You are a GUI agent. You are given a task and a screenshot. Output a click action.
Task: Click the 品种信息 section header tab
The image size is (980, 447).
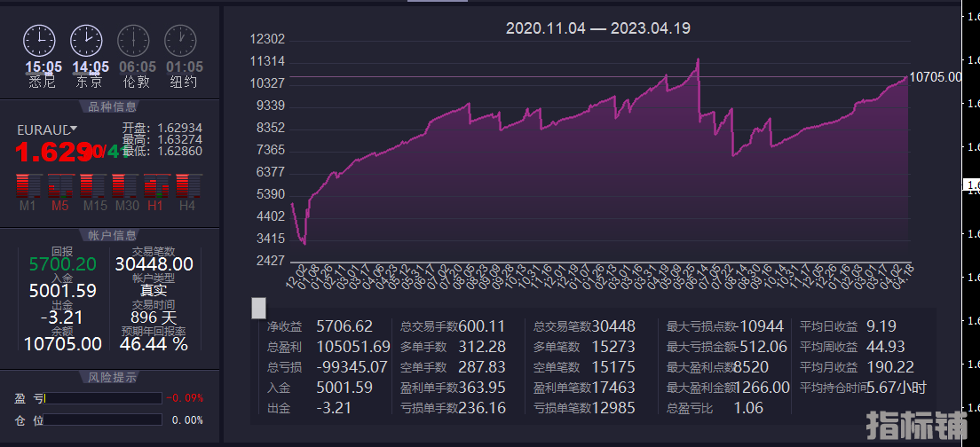[112, 107]
